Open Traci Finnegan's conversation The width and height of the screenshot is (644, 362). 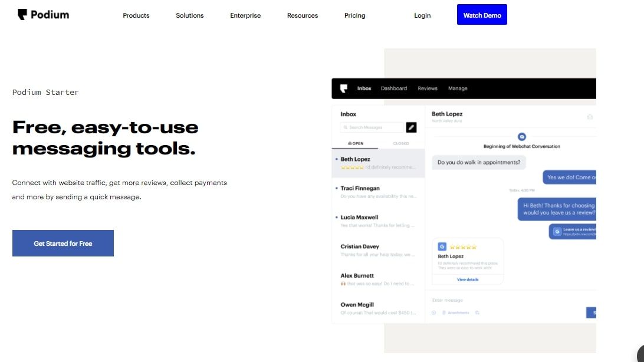[378, 192]
